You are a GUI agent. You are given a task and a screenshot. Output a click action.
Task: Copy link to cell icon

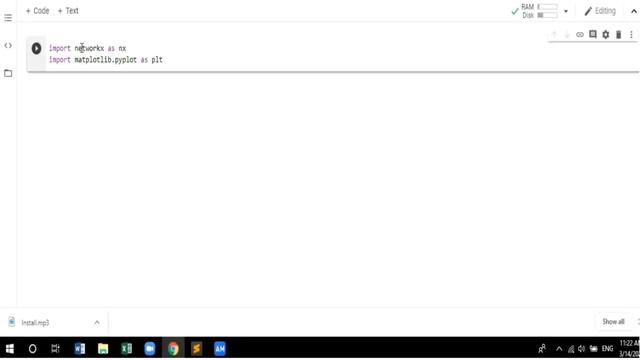pos(580,35)
